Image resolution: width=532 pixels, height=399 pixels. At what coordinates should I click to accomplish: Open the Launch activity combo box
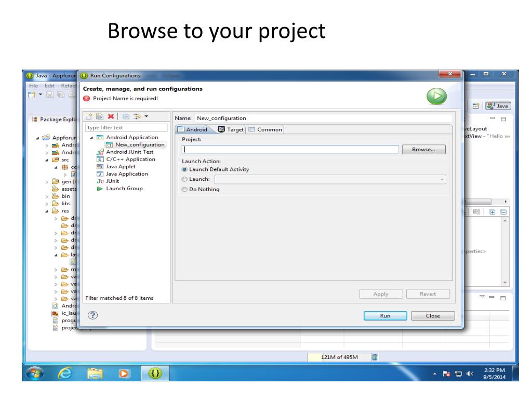click(x=330, y=179)
